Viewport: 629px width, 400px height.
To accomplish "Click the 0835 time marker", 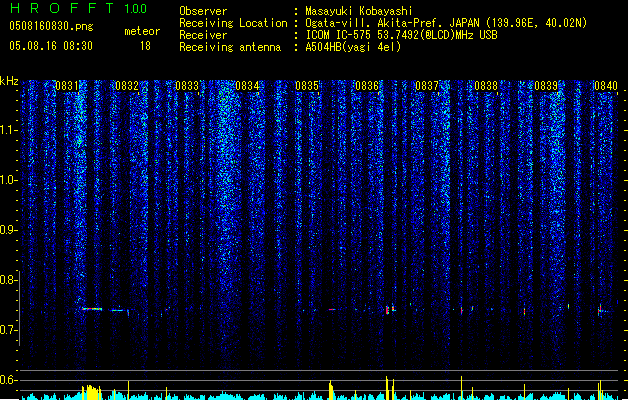I will [x=307, y=86].
